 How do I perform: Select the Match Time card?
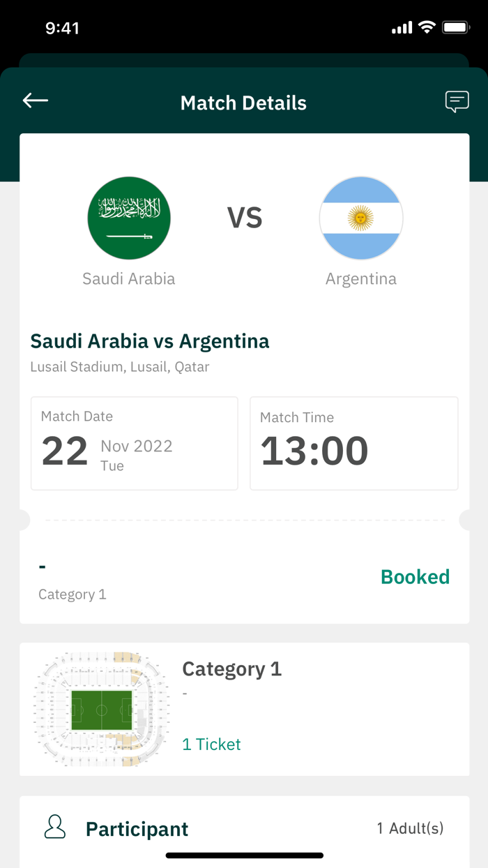(x=353, y=444)
